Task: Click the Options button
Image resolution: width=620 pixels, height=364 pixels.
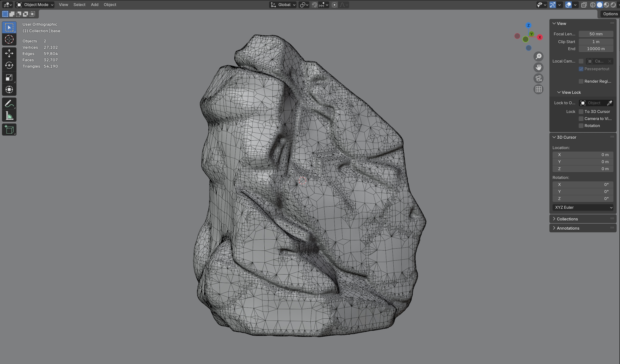Action: coord(610,14)
